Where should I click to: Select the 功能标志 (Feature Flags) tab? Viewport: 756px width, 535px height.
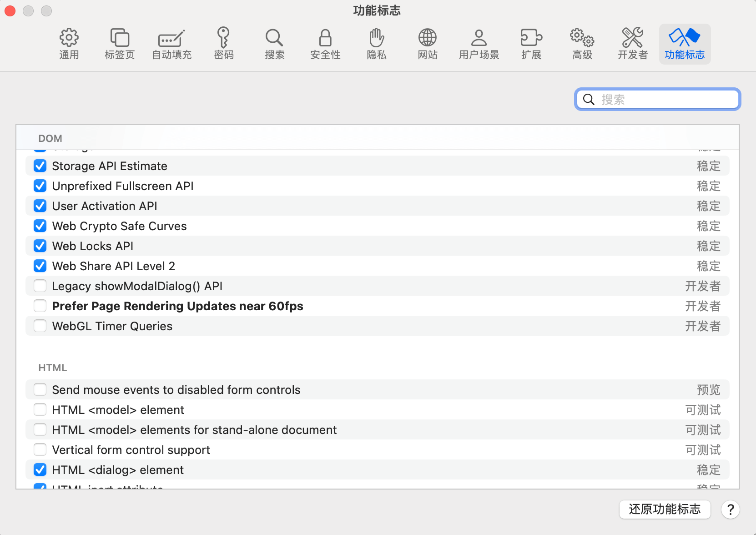pyautogui.click(x=685, y=44)
